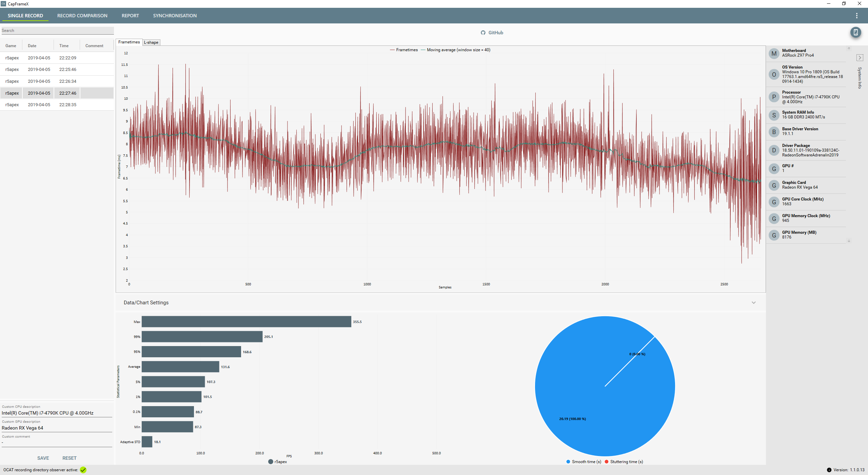Click the SAVE button

(x=43, y=458)
